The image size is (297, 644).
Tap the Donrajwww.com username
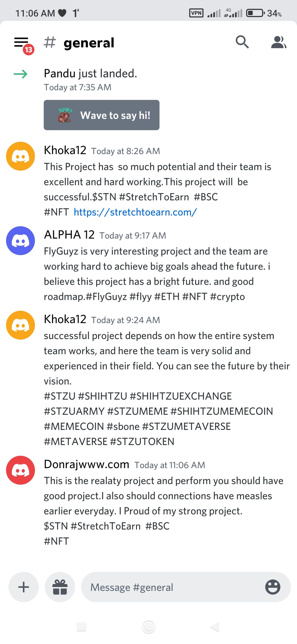click(87, 464)
